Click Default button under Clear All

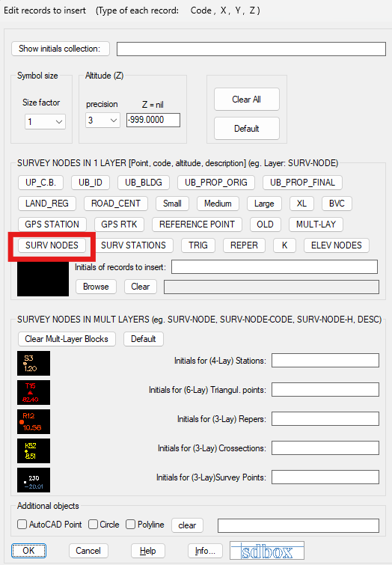tap(246, 128)
